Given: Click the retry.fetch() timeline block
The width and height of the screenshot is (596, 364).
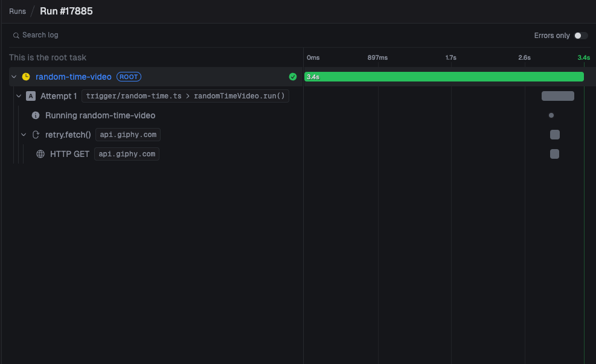Looking at the screenshot, I should point(554,135).
